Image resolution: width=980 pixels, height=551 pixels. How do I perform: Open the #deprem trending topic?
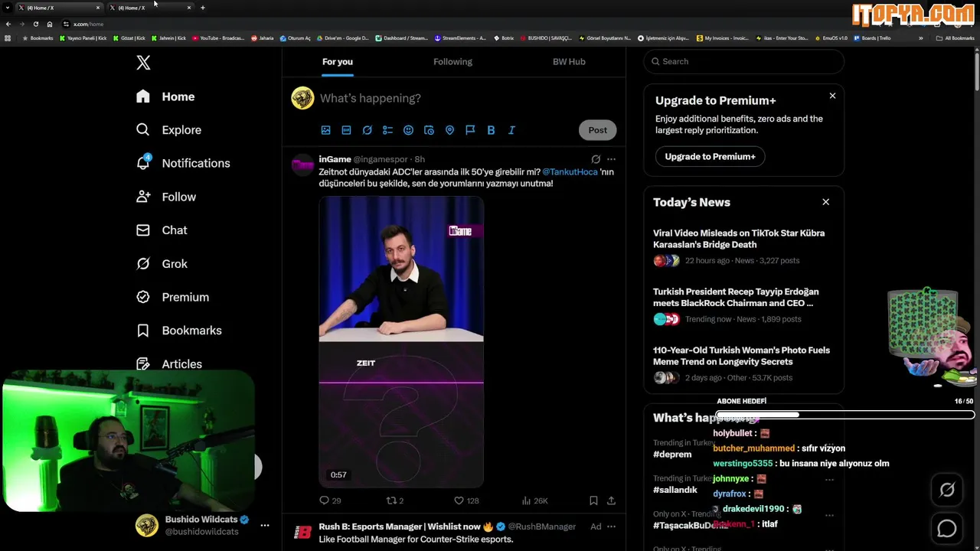pos(672,455)
